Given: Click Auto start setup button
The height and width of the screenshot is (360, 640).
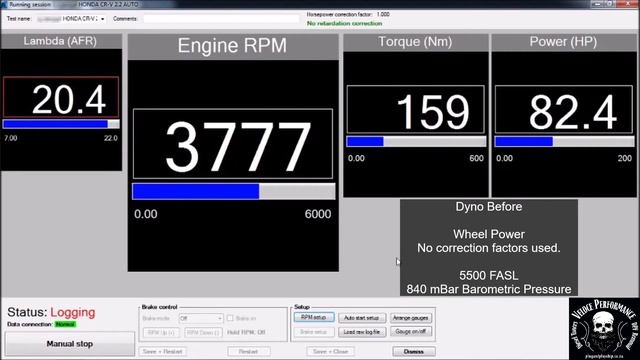Looking at the screenshot, I should coord(362,318).
